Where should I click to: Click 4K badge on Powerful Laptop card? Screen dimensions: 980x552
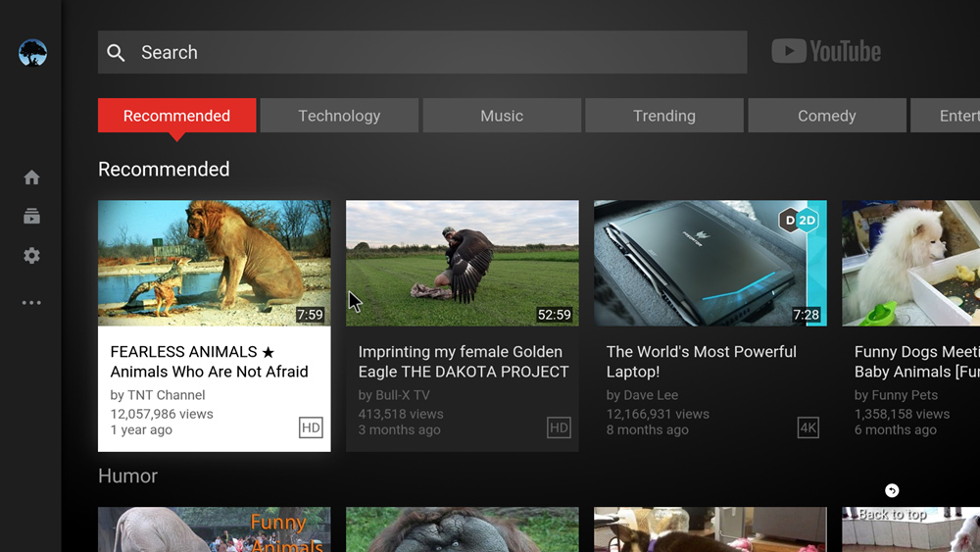(808, 427)
